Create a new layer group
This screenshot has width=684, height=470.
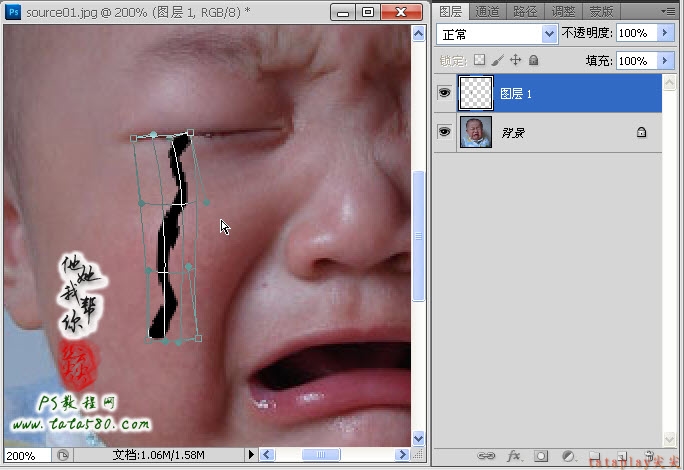pos(595,456)
